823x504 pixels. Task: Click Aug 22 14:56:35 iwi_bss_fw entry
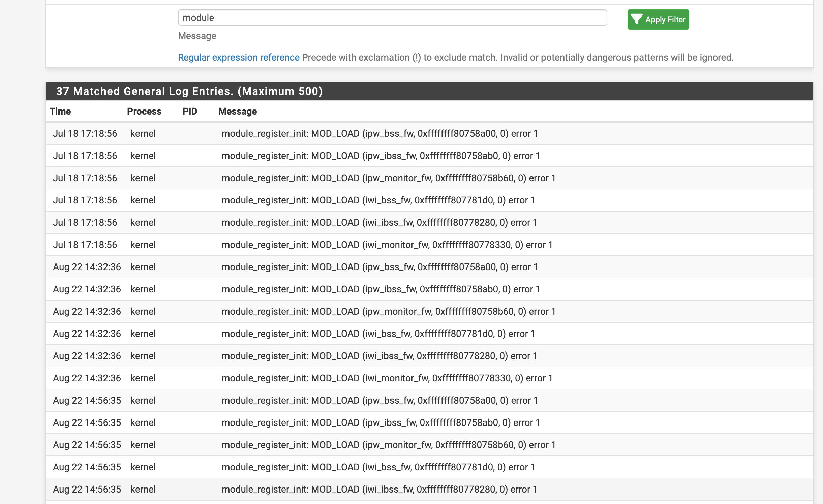378,467
